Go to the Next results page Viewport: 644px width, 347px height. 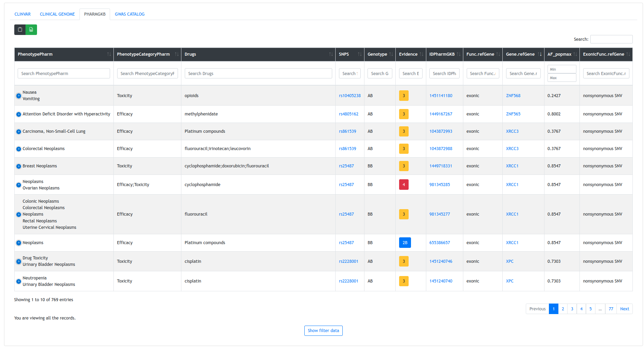coord(624,309)
